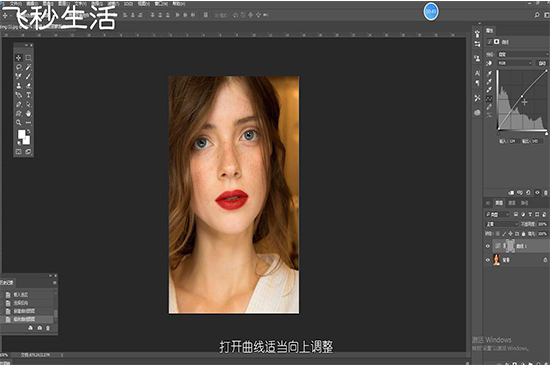Click the on-image adjustment hand icon
Viewport: 550px width, 365px height.
pyautogui.click(x=489, y=63)
